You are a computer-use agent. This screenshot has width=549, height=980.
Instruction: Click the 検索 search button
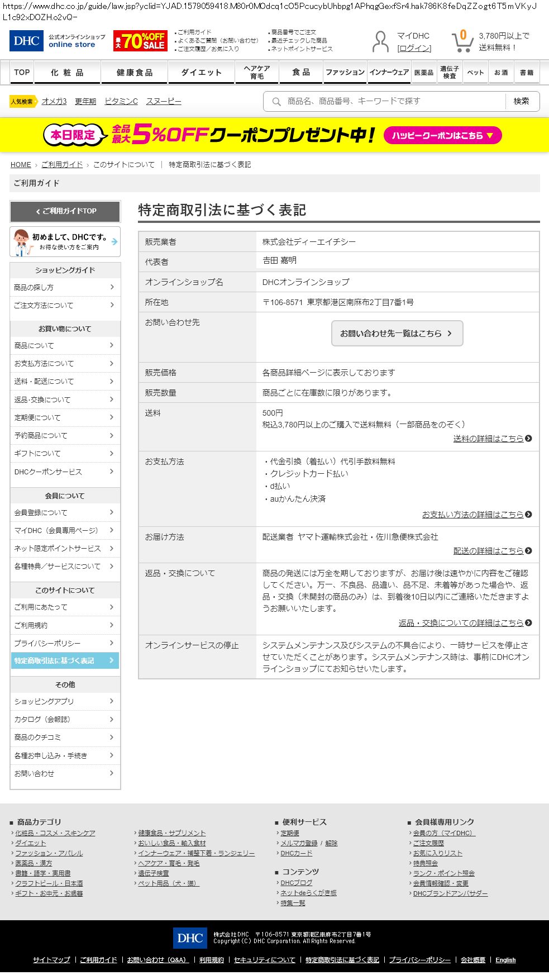click(521, 101)
